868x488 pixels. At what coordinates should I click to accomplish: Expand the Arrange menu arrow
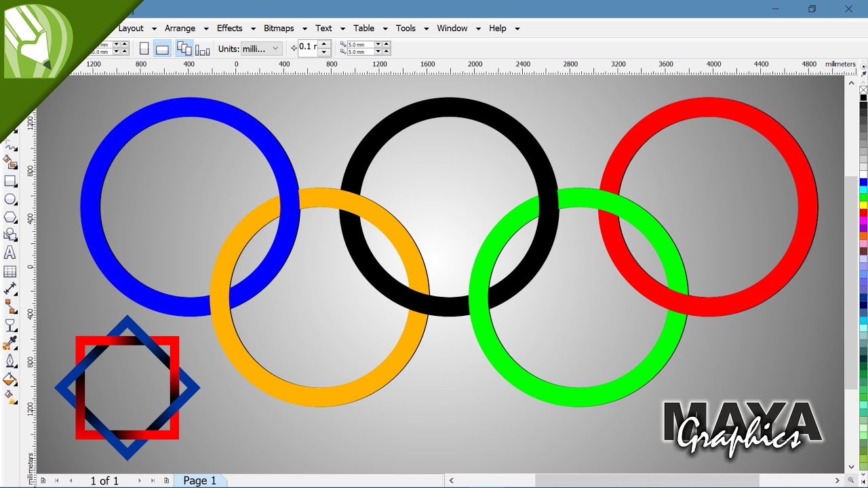click(206, 28)
